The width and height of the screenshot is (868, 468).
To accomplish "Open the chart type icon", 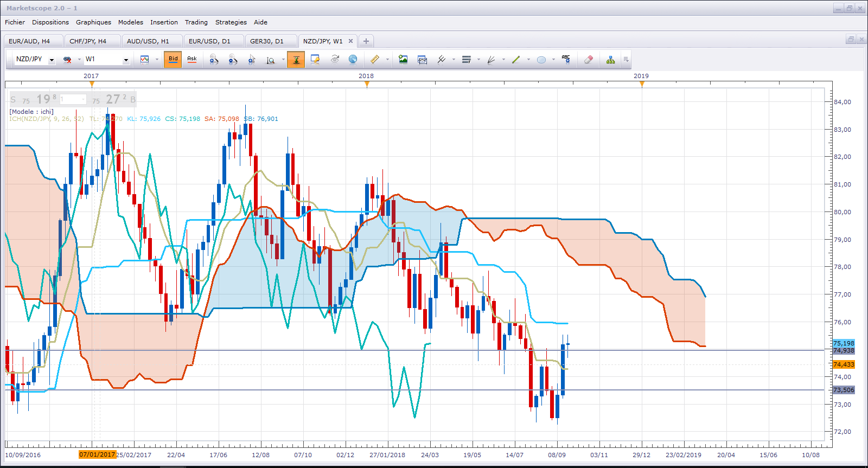I will click(x=144, y=60).
